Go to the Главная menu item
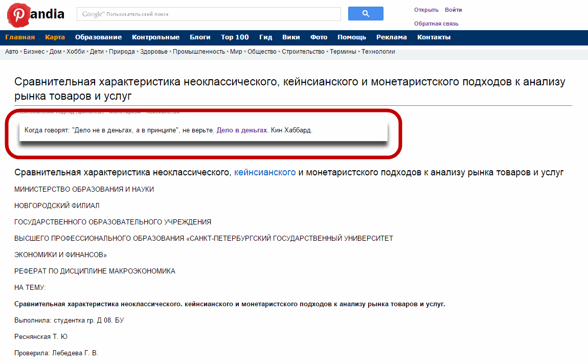This screenshot has width=588, height=364. (20, 37)
